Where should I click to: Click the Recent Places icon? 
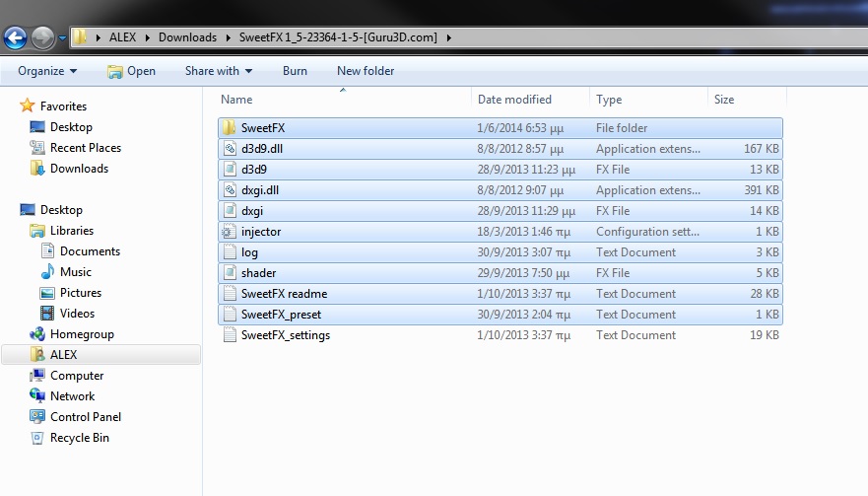pyautogui.click(x=37, y=147)
